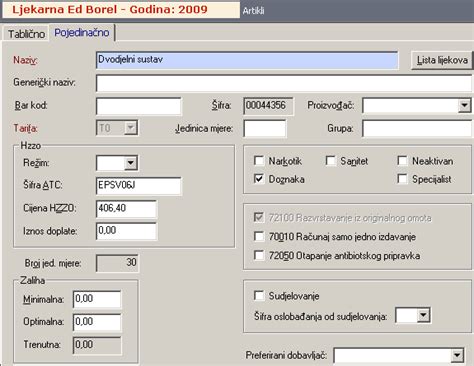Uncheck the Doznaka checkbox
The image size is (474, 366).
259,179
